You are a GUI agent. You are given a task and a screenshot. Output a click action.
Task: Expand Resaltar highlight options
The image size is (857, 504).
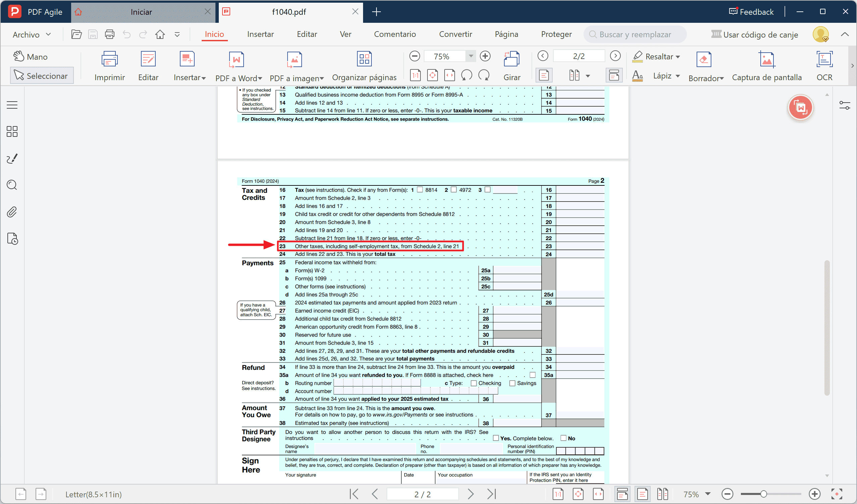tap(678, 57)
